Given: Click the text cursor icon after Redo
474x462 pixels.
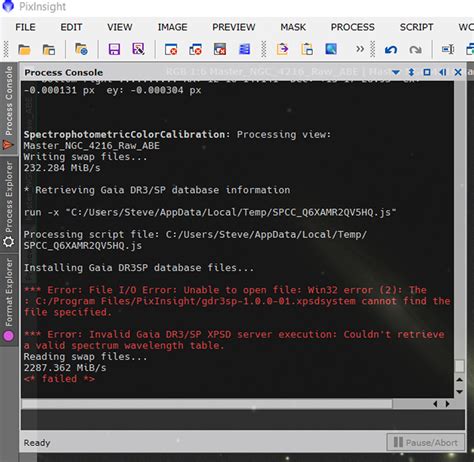Looking at the screenshot, I should coord(448,50).
